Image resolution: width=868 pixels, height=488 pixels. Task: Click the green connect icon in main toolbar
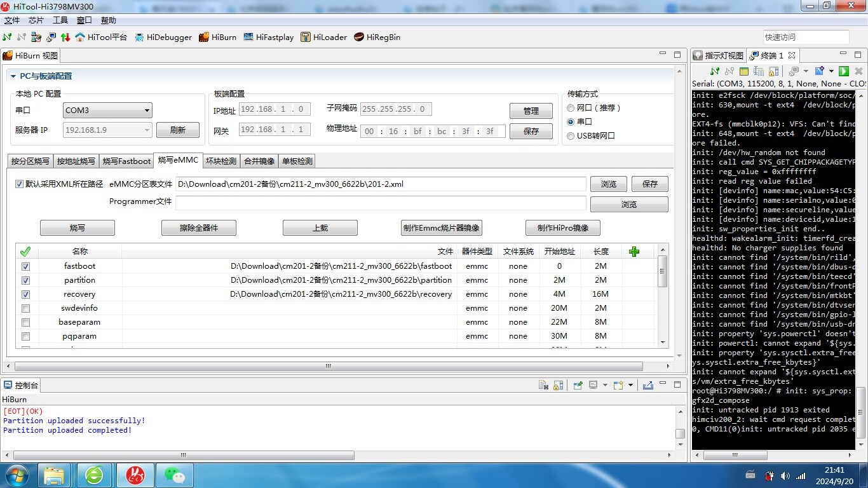coord(7,37)
